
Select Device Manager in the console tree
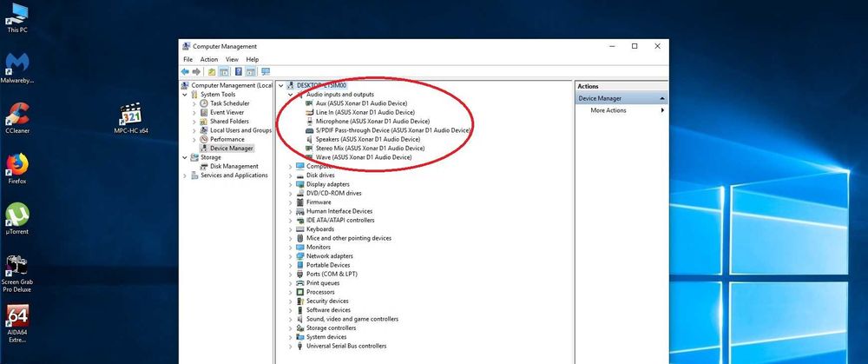232,148
